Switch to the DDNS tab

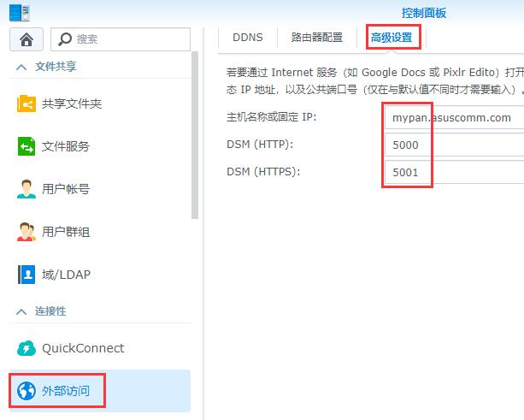click(248, 38)
